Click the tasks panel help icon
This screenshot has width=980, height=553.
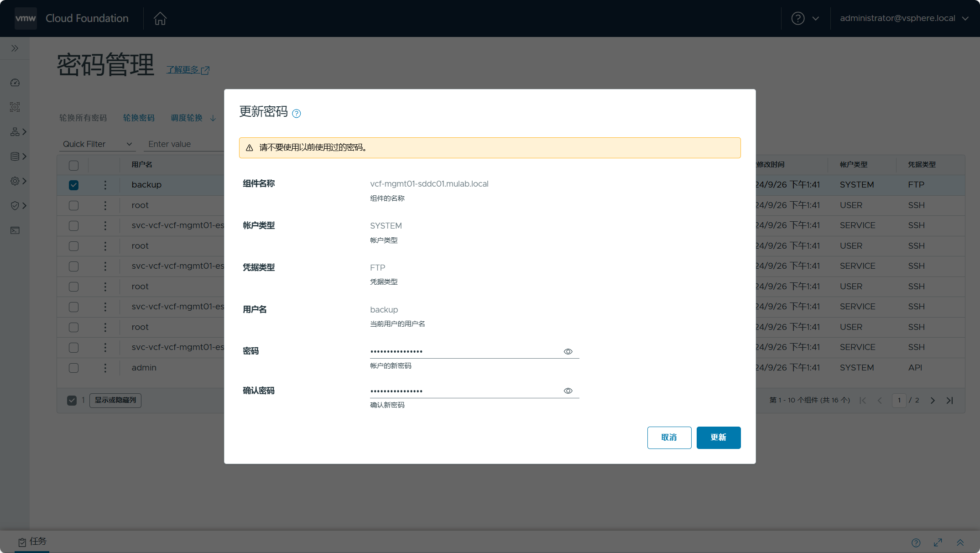(x=916, y=543)
